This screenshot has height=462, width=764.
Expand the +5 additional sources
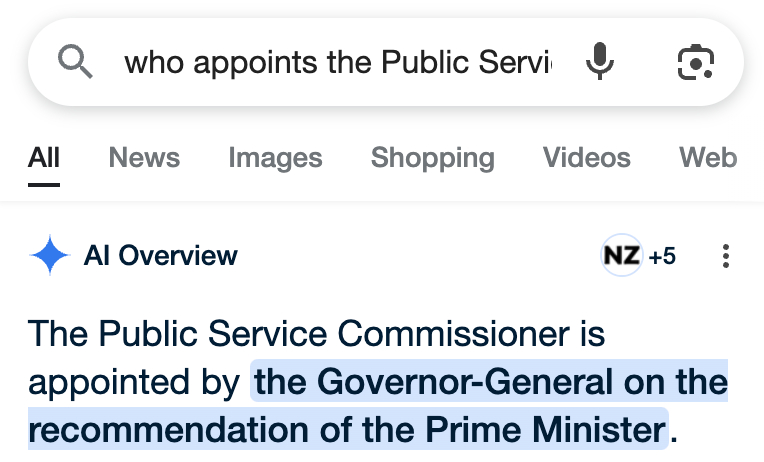pos(662,257)
